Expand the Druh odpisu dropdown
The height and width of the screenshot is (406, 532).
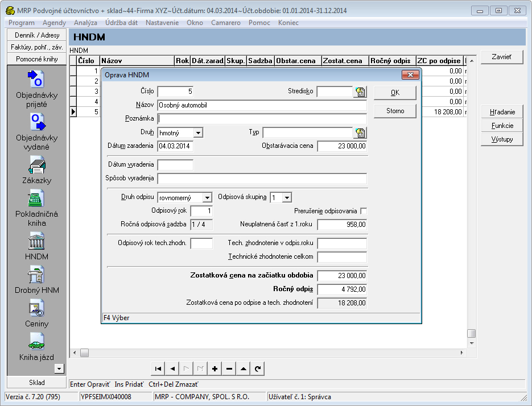click(x=207, y=197)
